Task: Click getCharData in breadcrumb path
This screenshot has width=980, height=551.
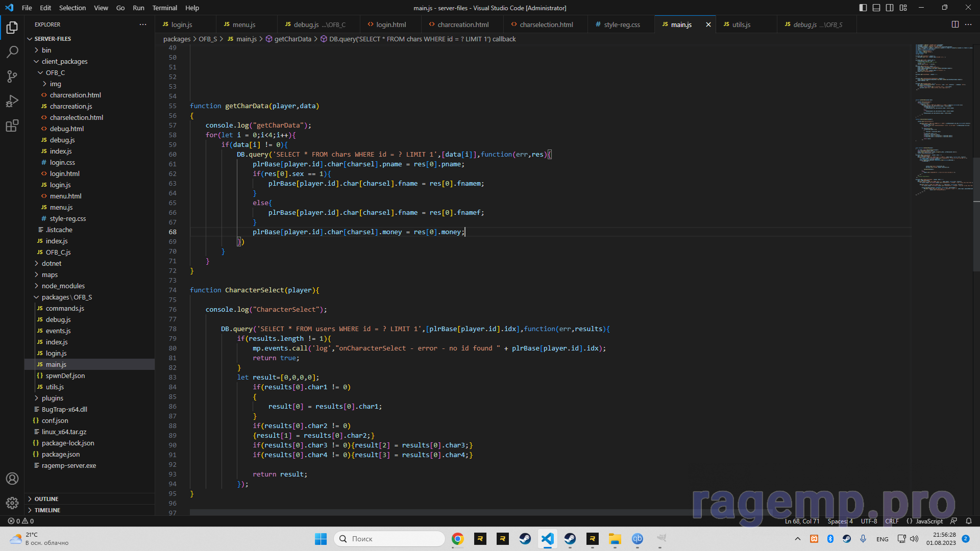Action: pyautogui.click(x=292, y=39)
